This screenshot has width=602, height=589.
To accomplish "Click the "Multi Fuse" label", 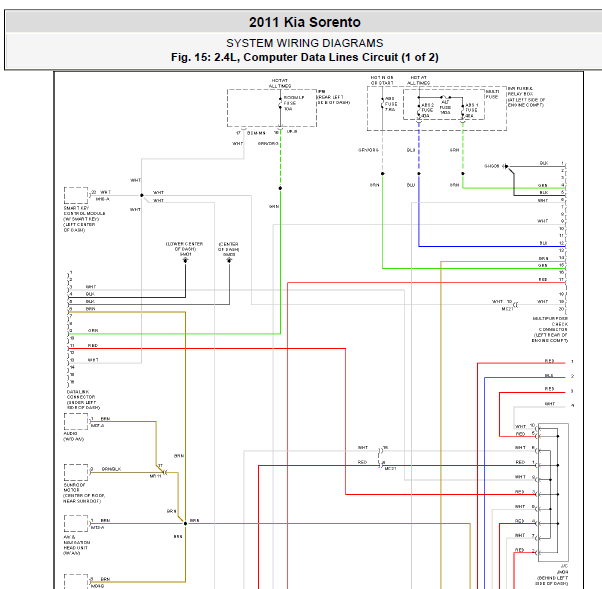I will [x=492, y=94].
